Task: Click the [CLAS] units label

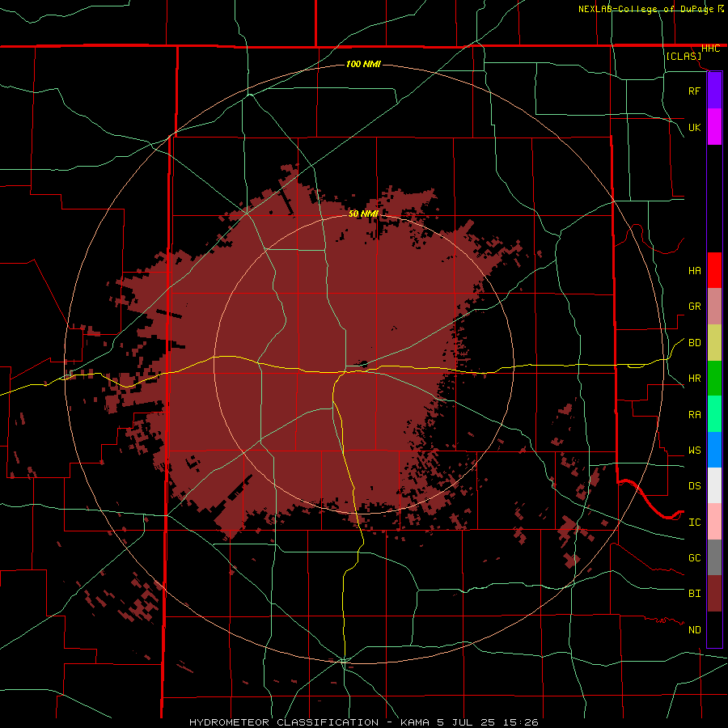Action: (684, 56)
